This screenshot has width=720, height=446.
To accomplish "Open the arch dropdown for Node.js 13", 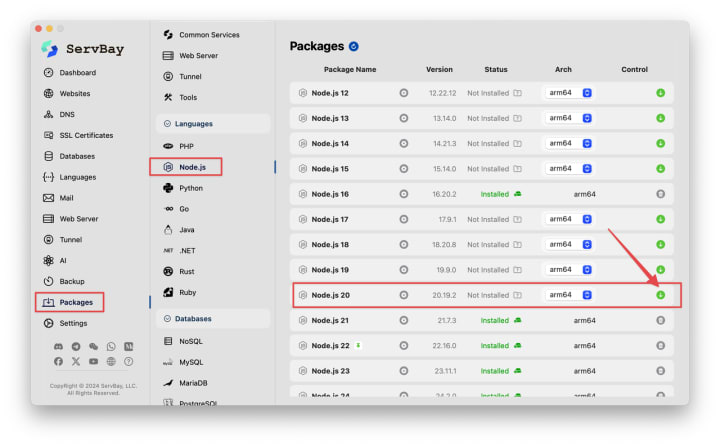I will click(x=569, y=118).
